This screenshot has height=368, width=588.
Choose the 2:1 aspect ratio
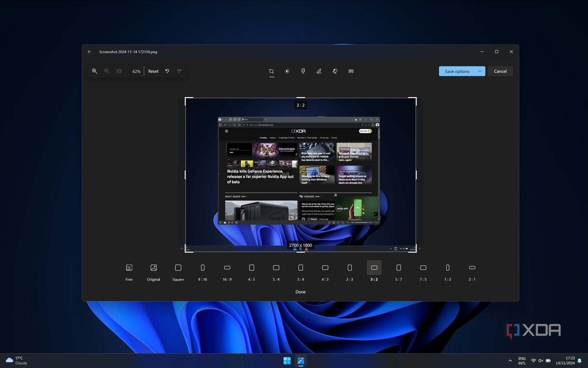point(472,273)
